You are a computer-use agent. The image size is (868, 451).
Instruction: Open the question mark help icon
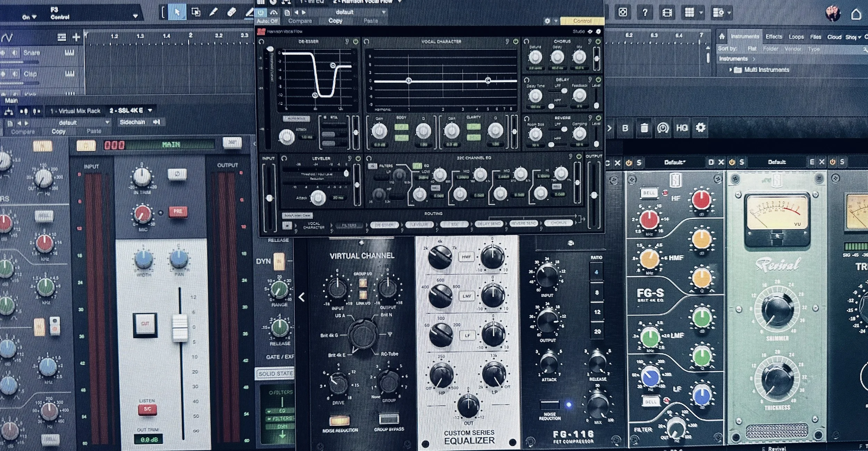[645, 13]
